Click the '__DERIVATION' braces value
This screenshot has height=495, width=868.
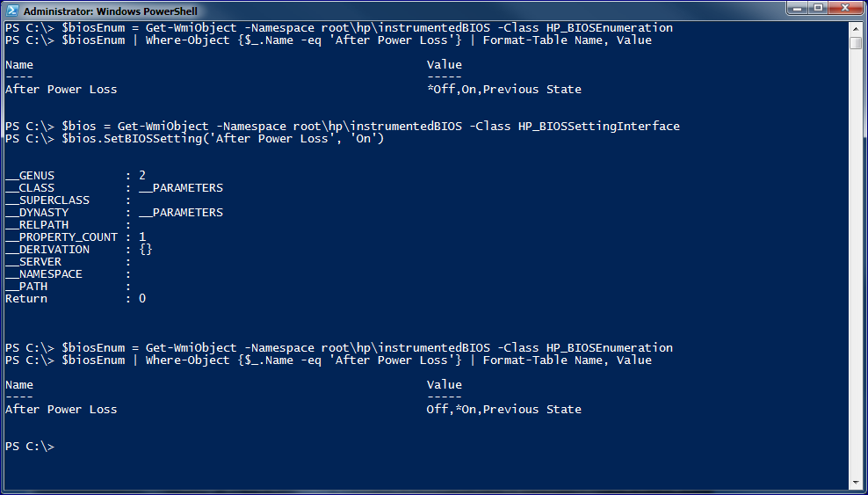click(146, 249)
